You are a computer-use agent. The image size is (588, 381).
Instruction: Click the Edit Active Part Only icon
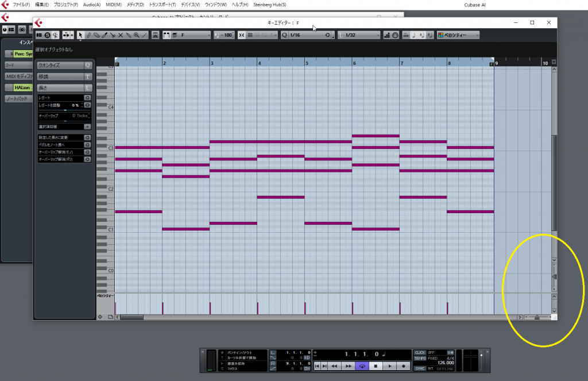175,35
